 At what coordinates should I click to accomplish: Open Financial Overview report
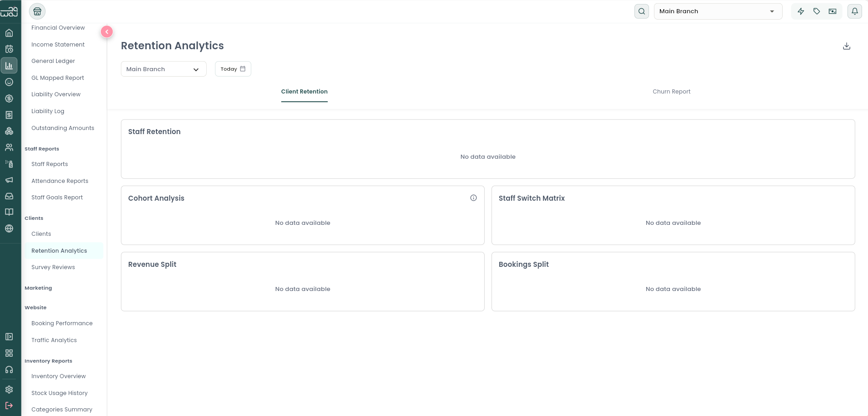pyautogui.click(x=58, y=28)
